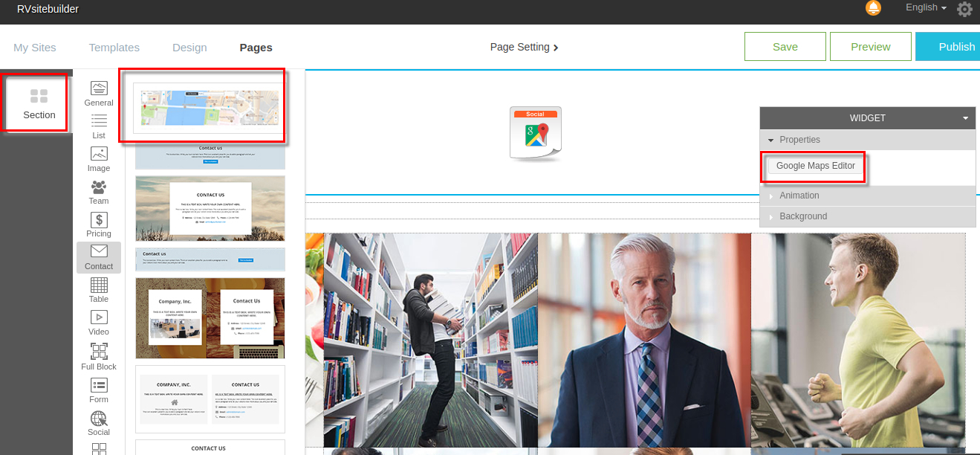Expand the Background properties section
The image size is (980, 455).
(x=802, y=216)
